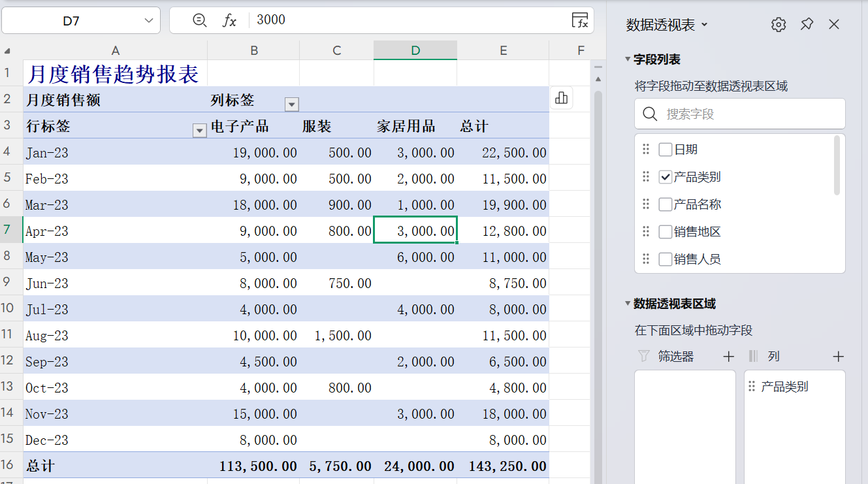Grab the drag handle for 日期 field
This screenshot has height=484, width=868.
coord(646,150)
